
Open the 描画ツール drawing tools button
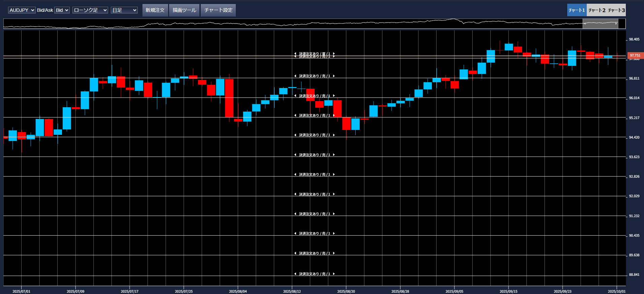tap(184, 10)
